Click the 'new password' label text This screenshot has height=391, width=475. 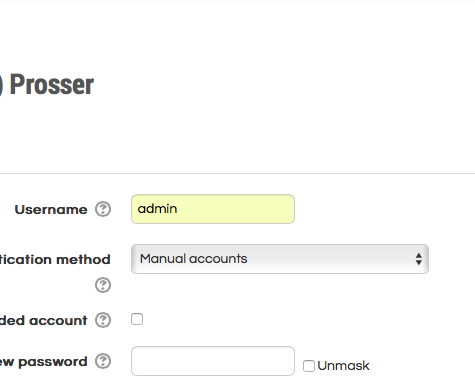44,362
